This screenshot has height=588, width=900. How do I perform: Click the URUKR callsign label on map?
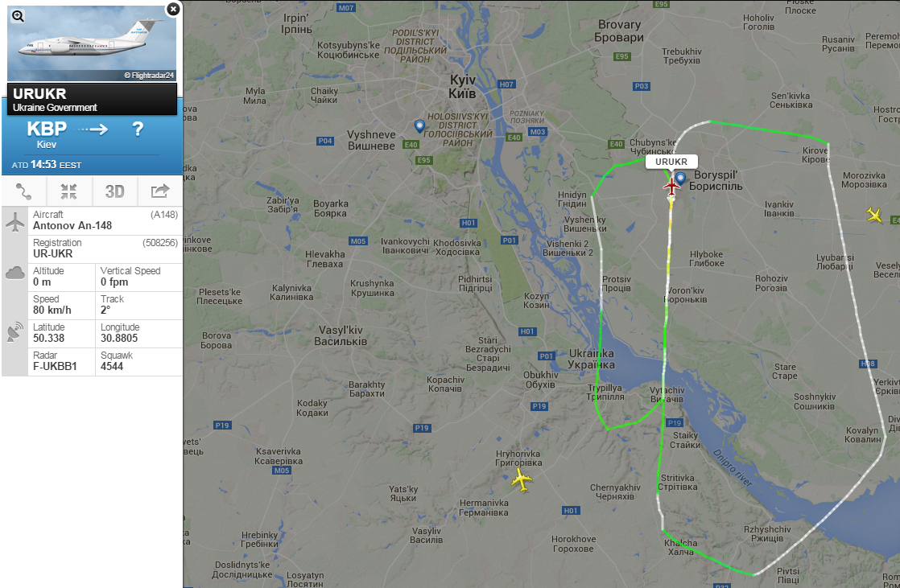click(671, 162)
